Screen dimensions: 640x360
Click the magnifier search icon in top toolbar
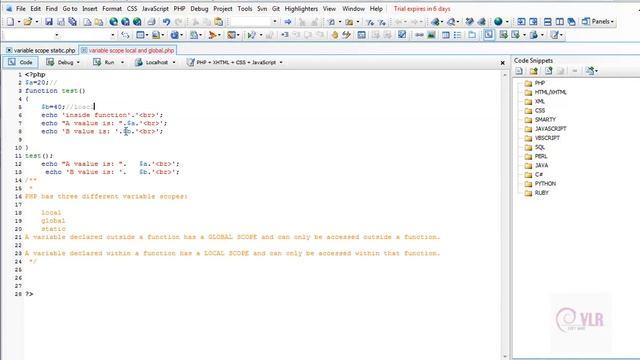[x=451, y=22]
